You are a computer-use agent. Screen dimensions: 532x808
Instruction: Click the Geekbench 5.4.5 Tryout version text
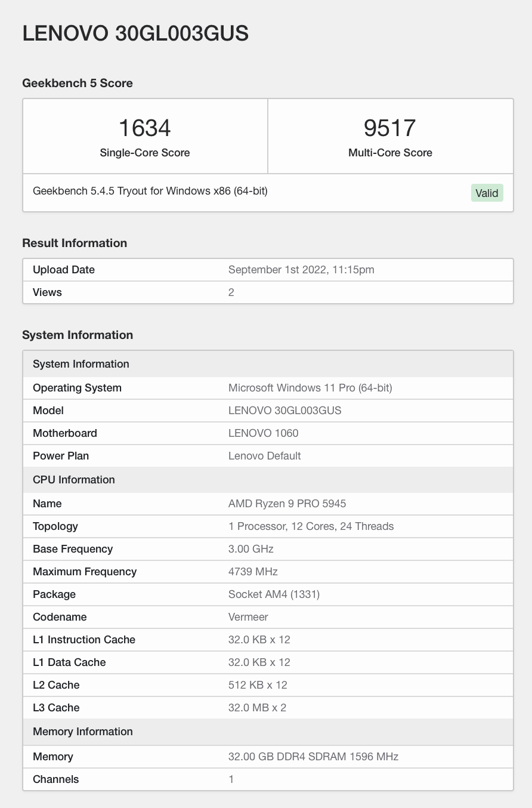click(150, 191)
